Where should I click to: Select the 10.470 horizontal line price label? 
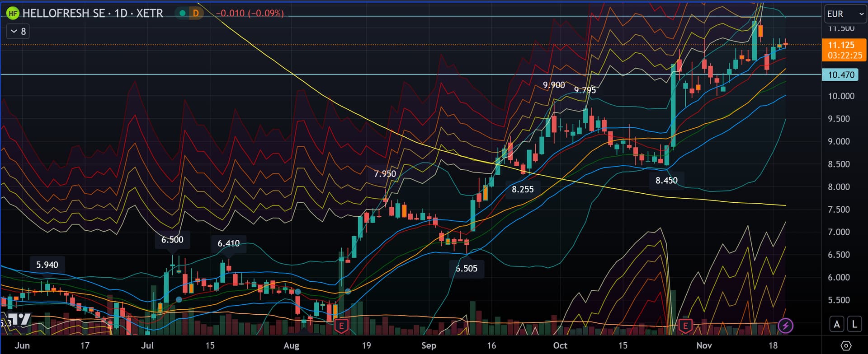point(841,75)
